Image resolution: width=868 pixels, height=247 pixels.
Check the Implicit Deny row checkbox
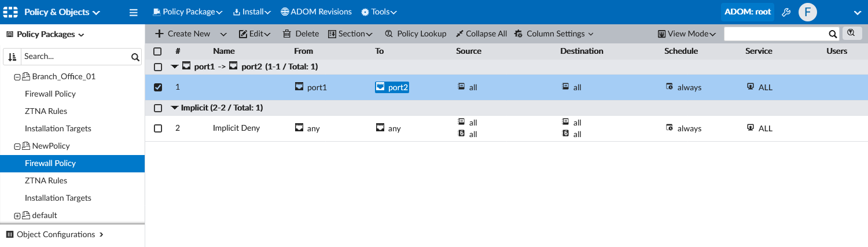(x=158, y=128)
